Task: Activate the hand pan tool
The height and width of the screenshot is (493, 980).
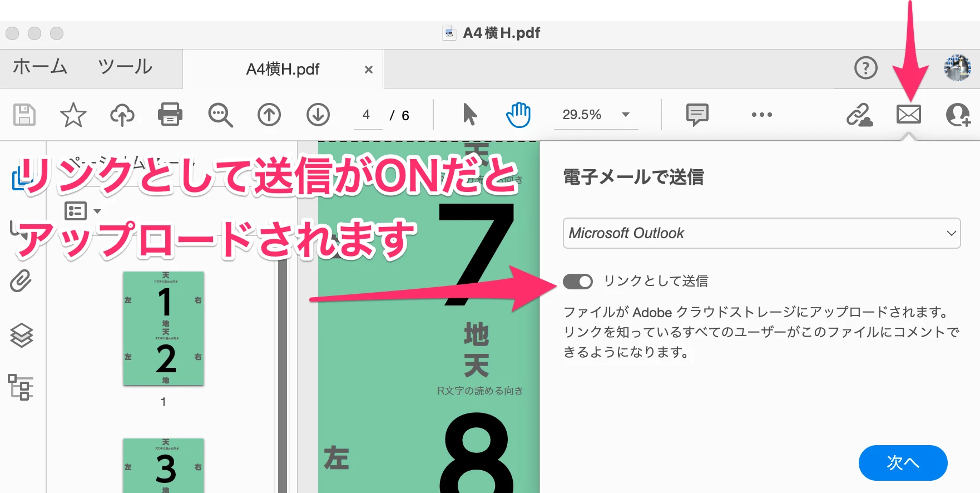Action: click(x=518, y=115)
